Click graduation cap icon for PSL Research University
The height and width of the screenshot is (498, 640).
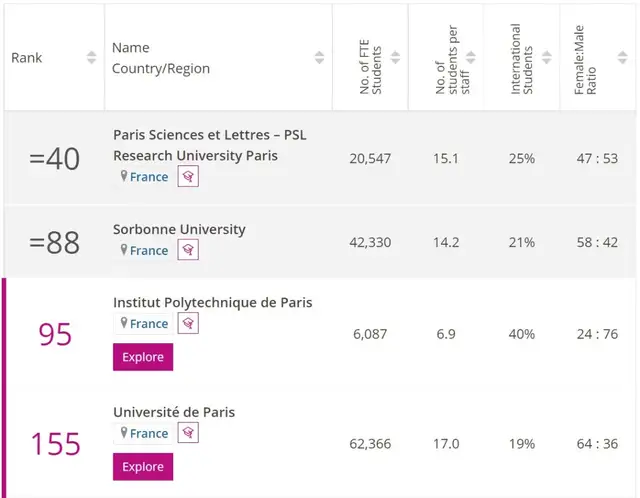click(x=188, y=177)
